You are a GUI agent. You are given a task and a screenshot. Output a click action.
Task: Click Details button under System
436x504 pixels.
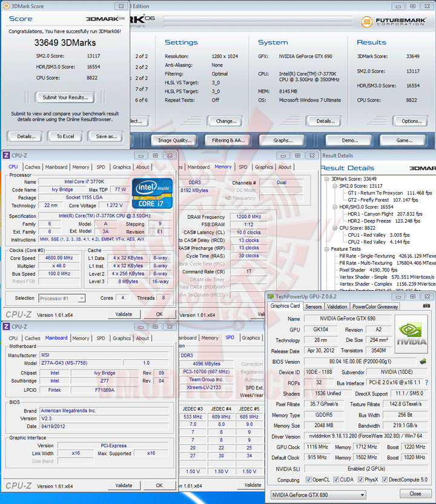[x=325, y=121]
